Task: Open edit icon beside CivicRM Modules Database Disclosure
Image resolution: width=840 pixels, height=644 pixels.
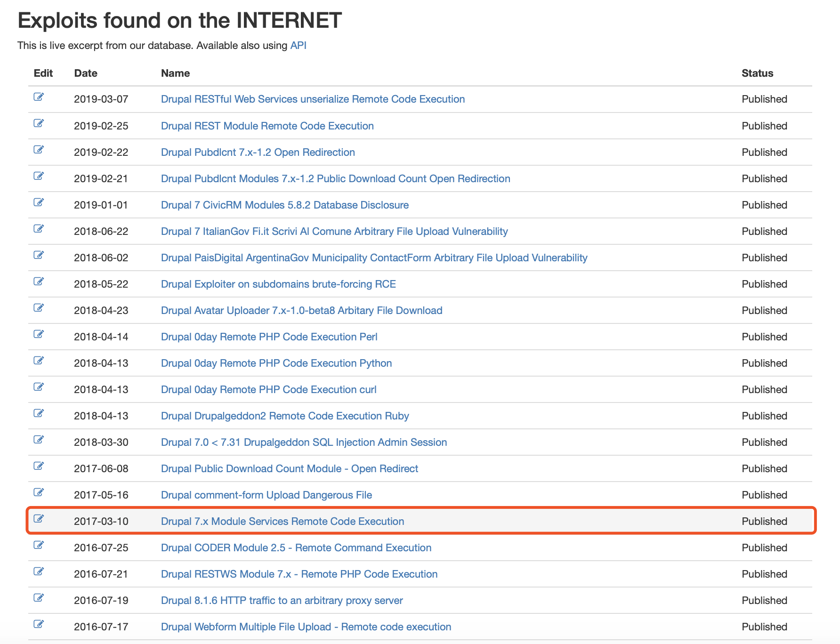Action: point(39,202)
